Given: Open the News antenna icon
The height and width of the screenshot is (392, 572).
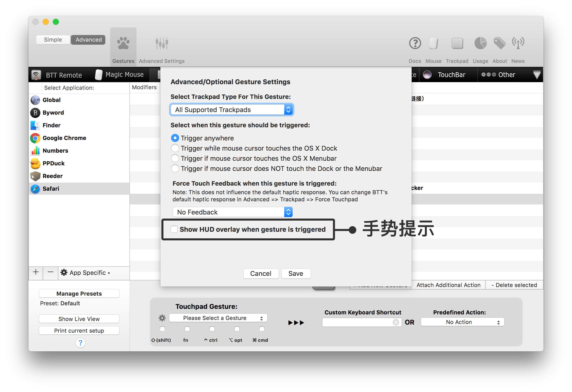Looking at the screenshot, I should point(518,43).
